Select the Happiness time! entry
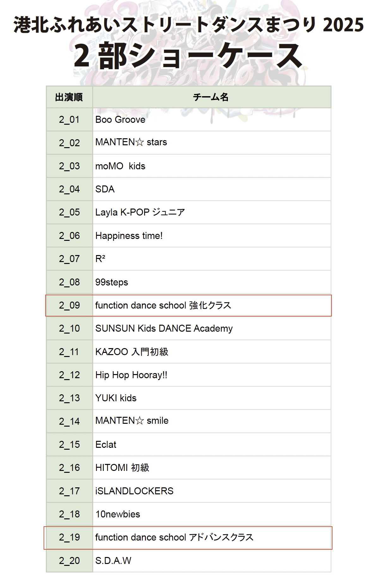Viewport: 378px width, 588px height. tap(129, 236)
